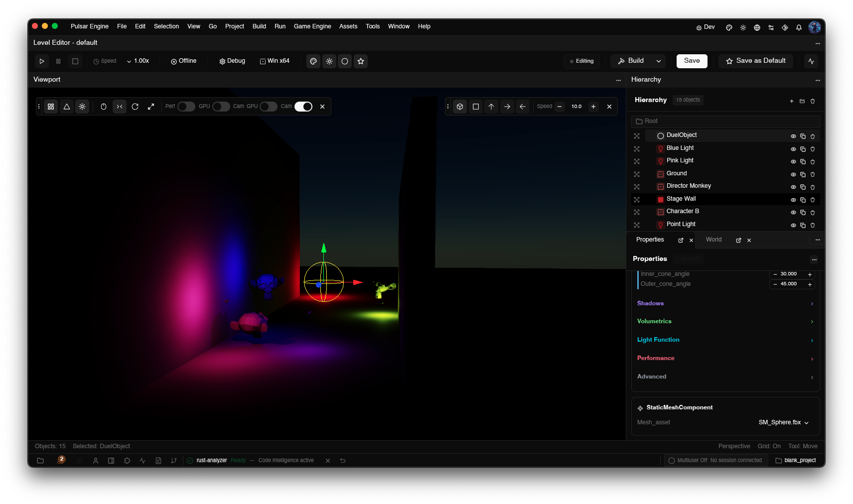Start play mode with the Play button
Screen dimensions: 853x504
tap(42, 61)
